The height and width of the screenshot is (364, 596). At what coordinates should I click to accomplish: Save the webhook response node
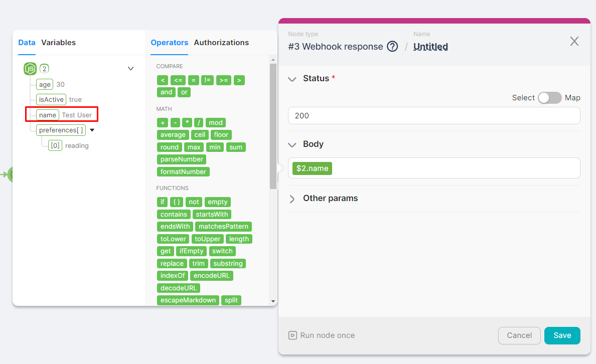tap(562, 335)
